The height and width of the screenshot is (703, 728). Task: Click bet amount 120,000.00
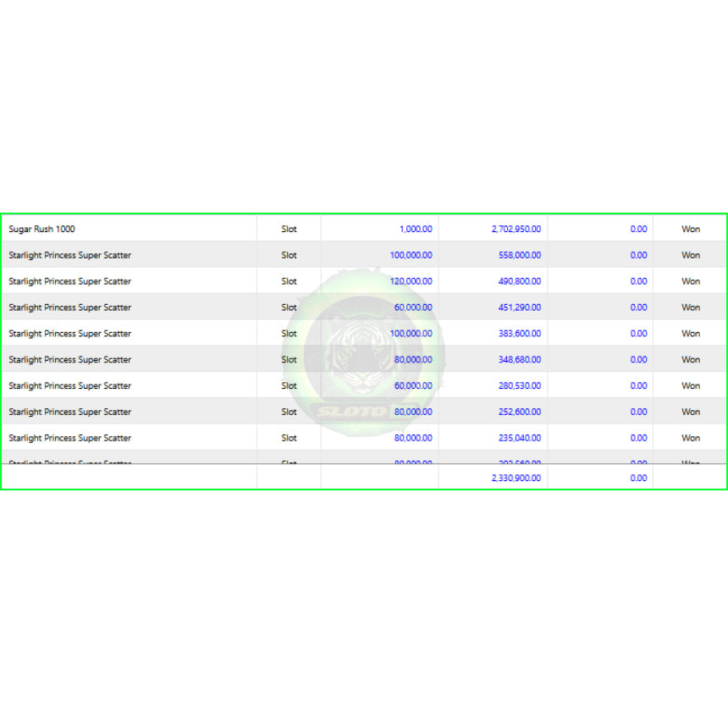point(411,281)
